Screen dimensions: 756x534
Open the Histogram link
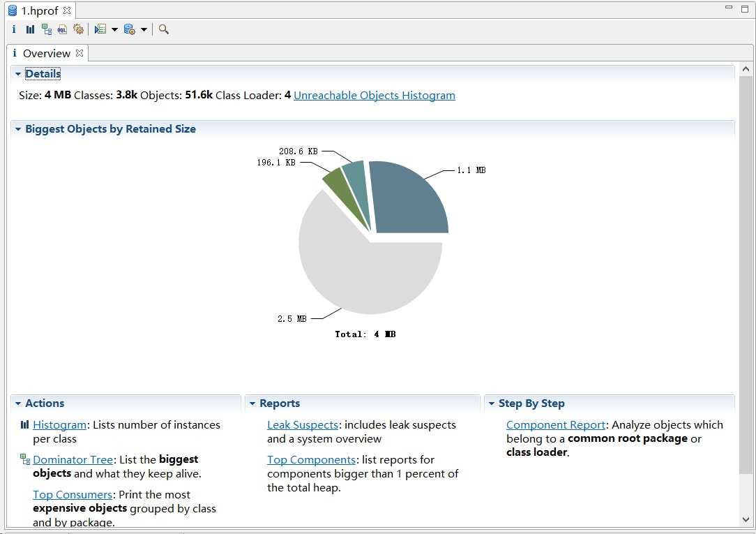[60, 425]
